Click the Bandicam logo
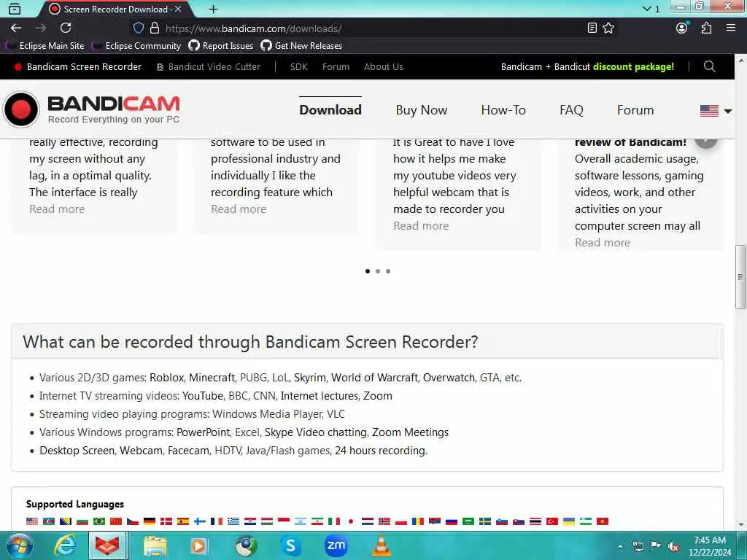Viewport: 747px width, 560px height. [x=91, y=109]
